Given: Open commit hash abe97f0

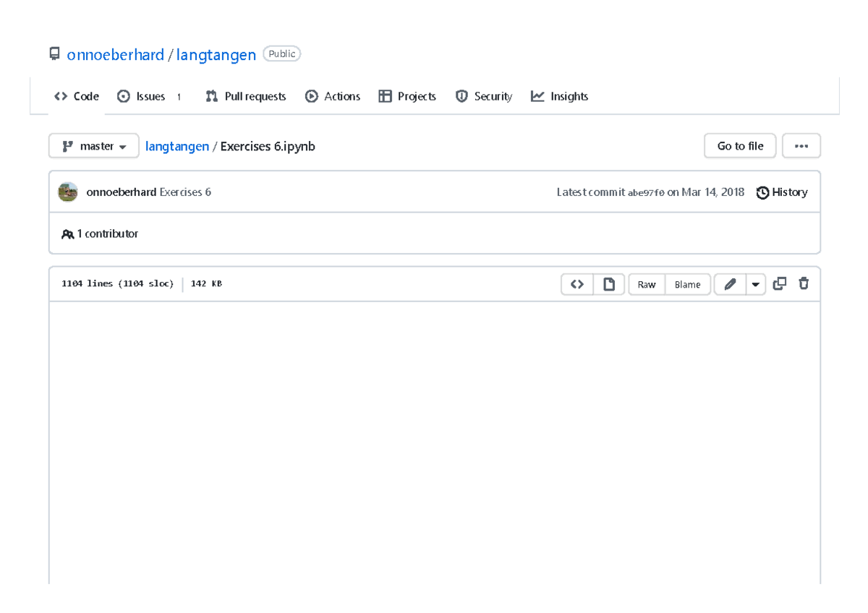Looking at the screenshot, I should [x=646, y=192].
